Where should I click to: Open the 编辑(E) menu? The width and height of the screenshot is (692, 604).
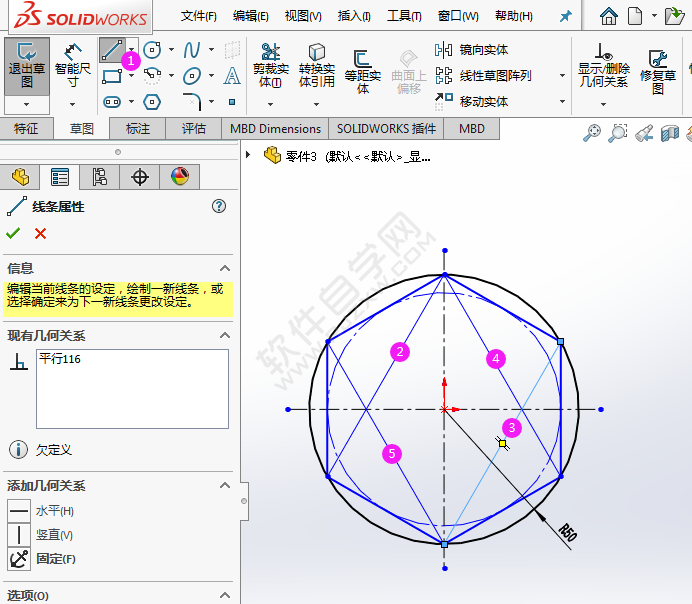251,16
